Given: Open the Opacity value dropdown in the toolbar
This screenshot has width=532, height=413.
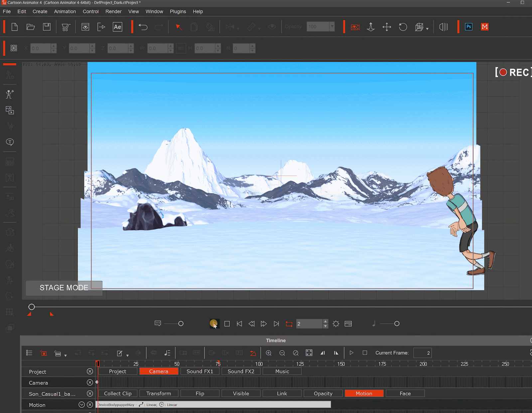Looking at the screenshot, I should (332, 27).
